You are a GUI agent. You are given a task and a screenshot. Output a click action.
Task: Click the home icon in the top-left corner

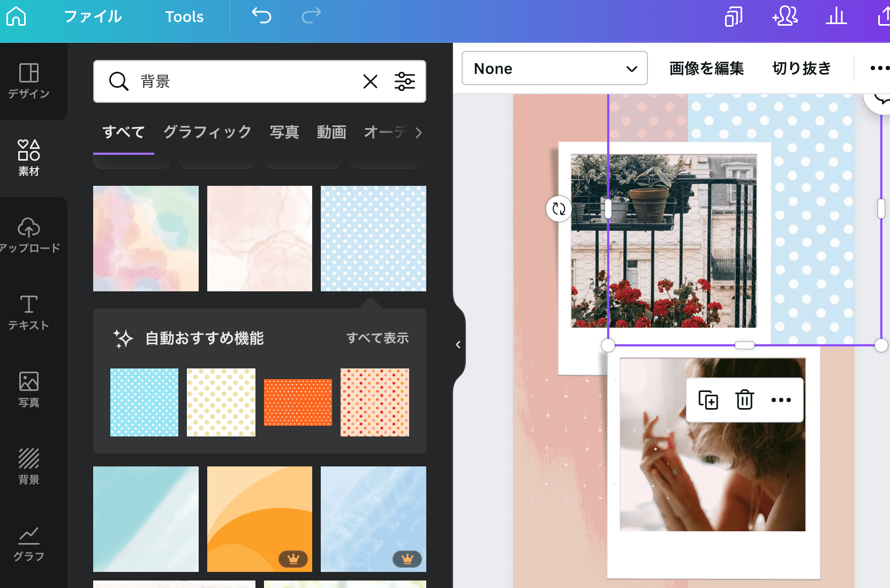click(x=16, y=17)
